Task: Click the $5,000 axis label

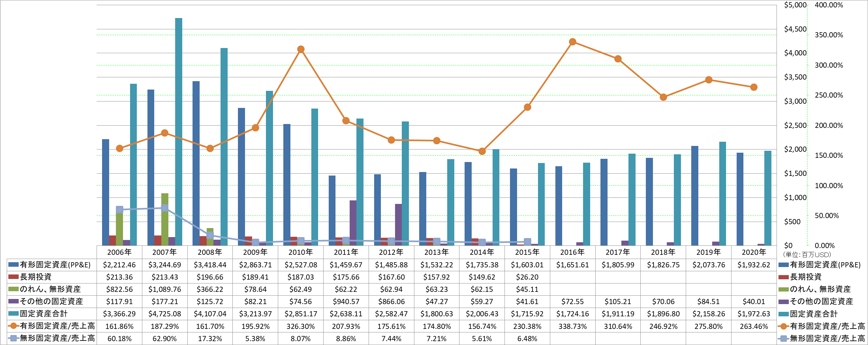Action: 795,5
